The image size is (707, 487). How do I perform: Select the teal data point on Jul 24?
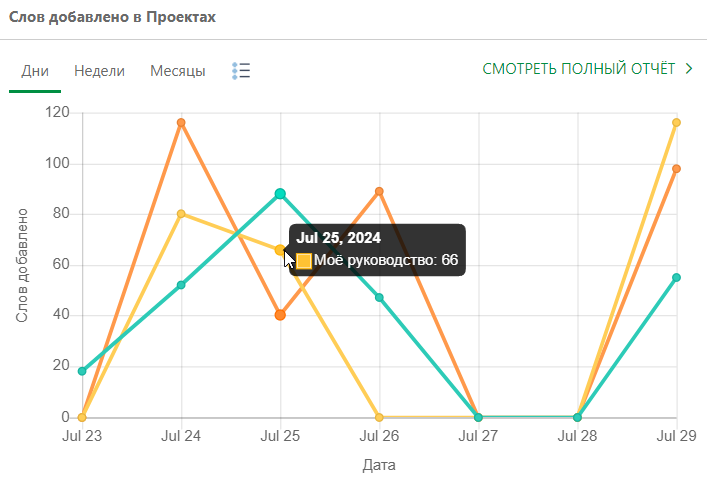[x=181, y=285]
